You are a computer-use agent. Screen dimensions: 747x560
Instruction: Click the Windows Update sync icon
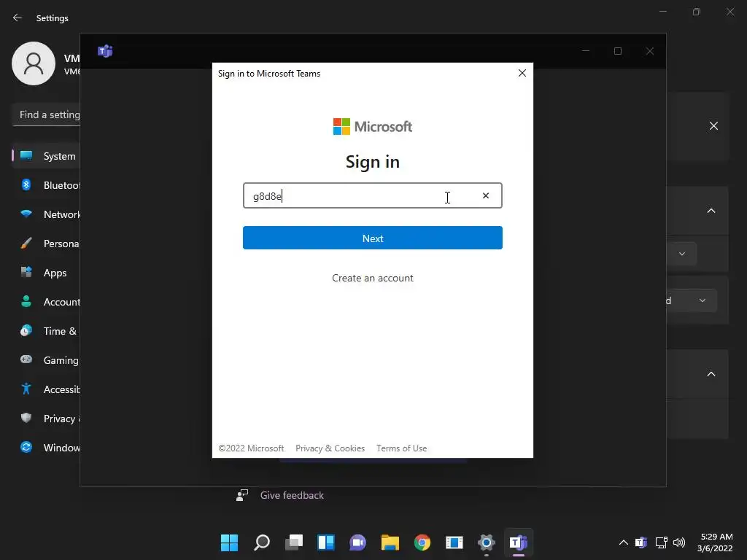pyautogui.click(x=26, y=447)
